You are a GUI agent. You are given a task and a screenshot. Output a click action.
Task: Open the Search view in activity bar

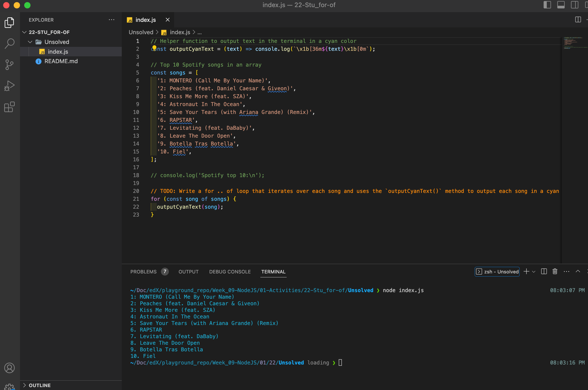click(9, 43)
